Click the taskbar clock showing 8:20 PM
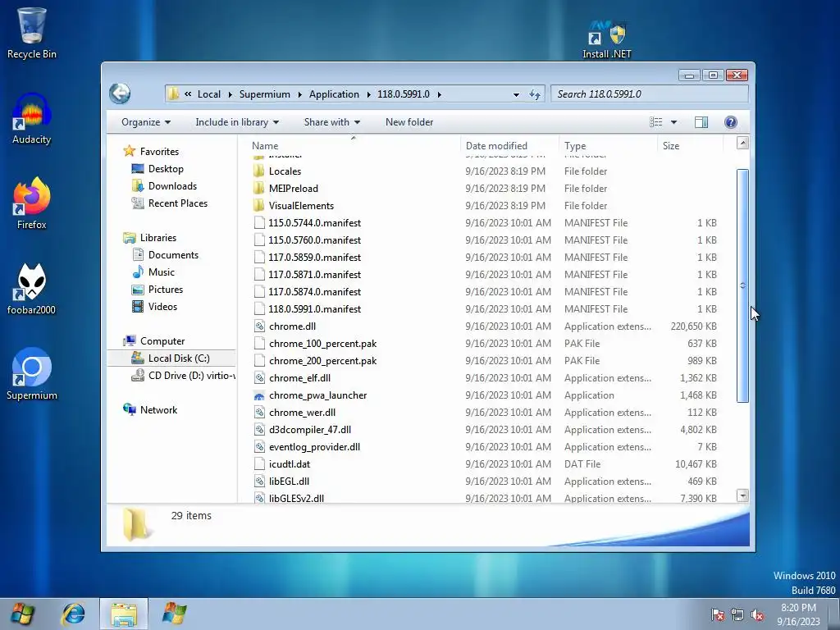Screen dimensions: 840x630 point(798,614)
